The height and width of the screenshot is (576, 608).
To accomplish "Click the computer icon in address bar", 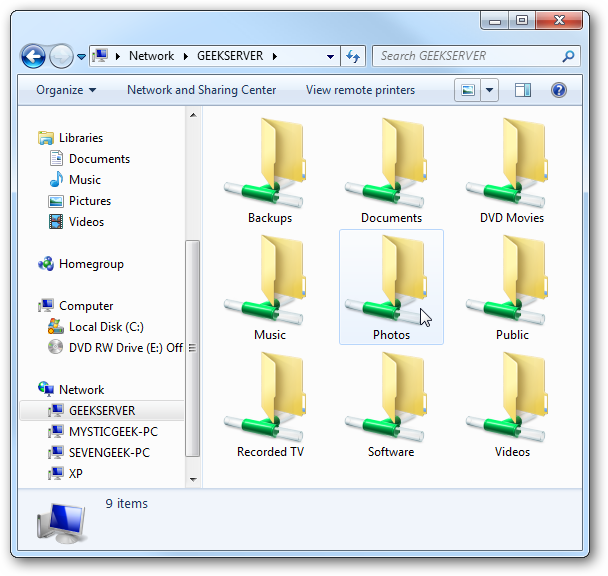I will click(100, 56).
